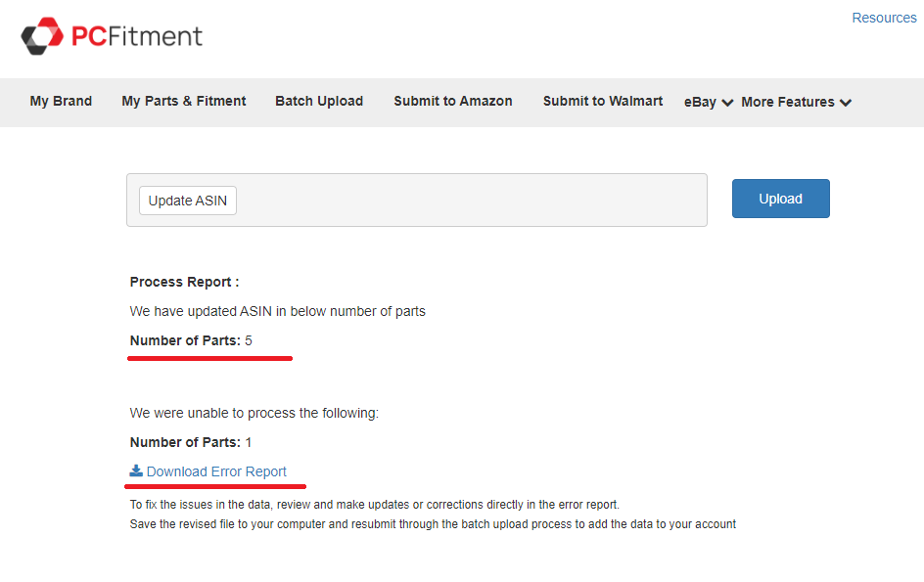Open My Parts & Fitment page
The width and height of the screenshot is (924, 582).
(184, 101)
